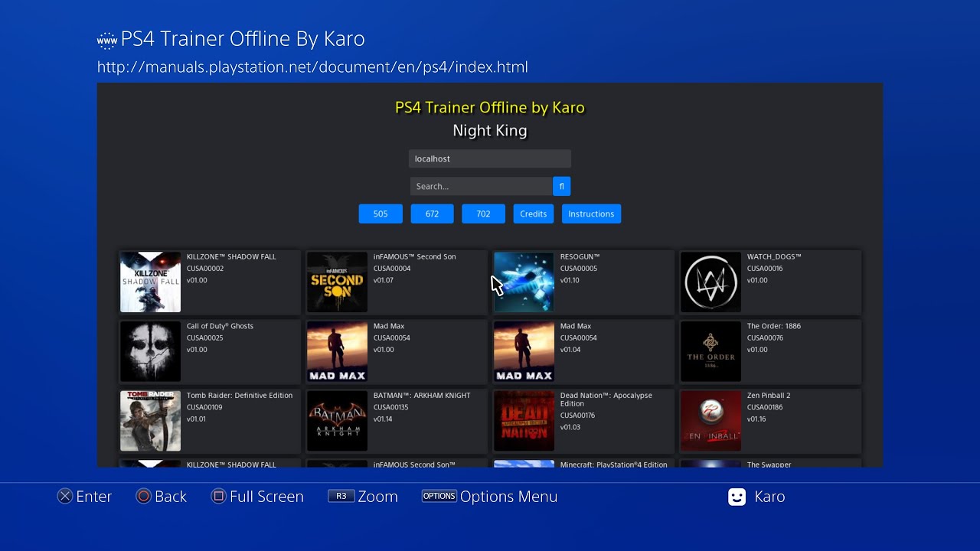This screenshot has height=551, width=980.
Task: Focus the Search... input field
Action: point(481,186)
